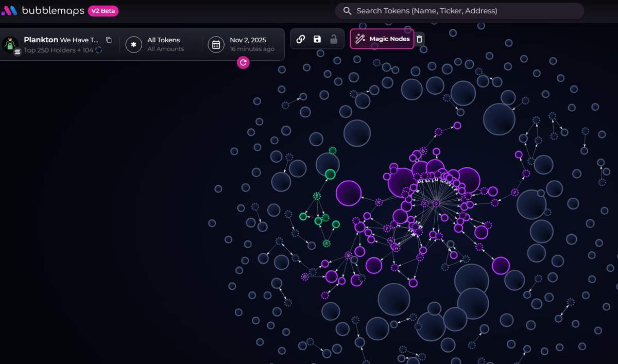Click the bubblemaps wordmark text
618x364 pixels.
pyautogui.click(x=53, y=11)
